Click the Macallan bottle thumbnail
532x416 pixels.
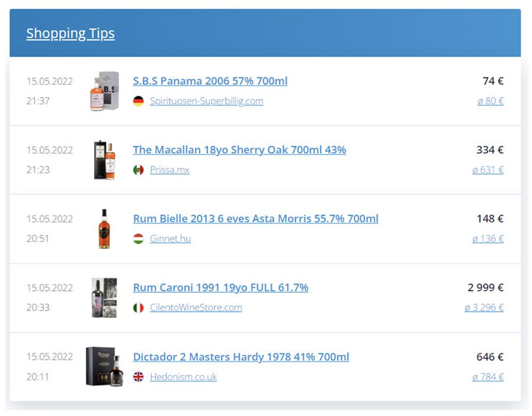(x=104, y=160)
